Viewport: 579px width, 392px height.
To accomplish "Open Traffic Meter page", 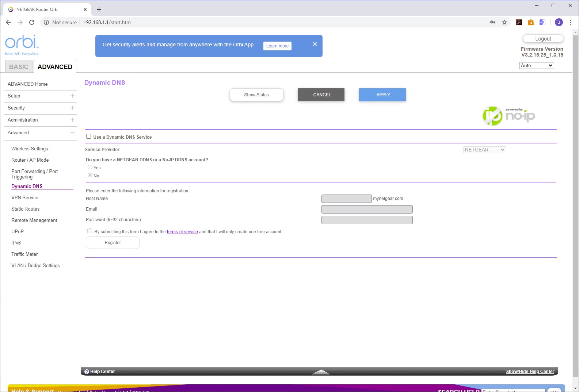I will point(24,254).
